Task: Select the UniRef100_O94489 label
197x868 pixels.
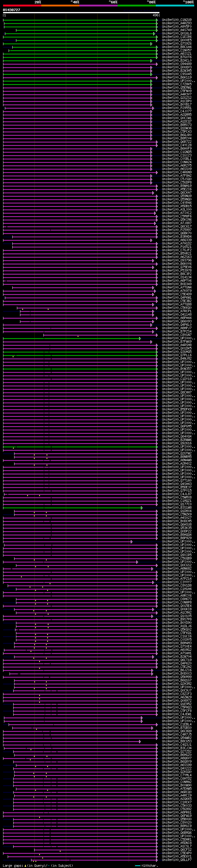Action: [177, 64]
